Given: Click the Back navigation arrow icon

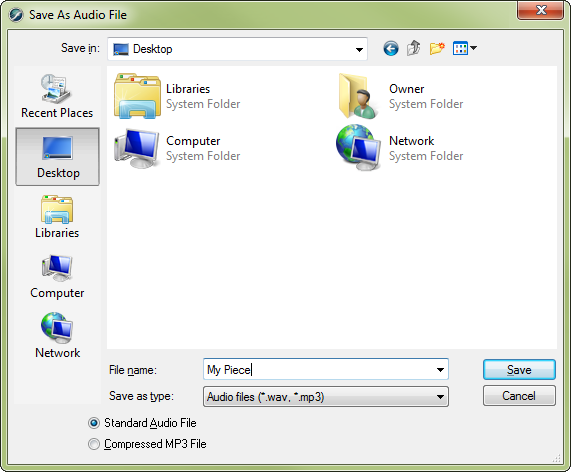Looking at the screenshot, I should pyautogui.click(x=391, y=48).
